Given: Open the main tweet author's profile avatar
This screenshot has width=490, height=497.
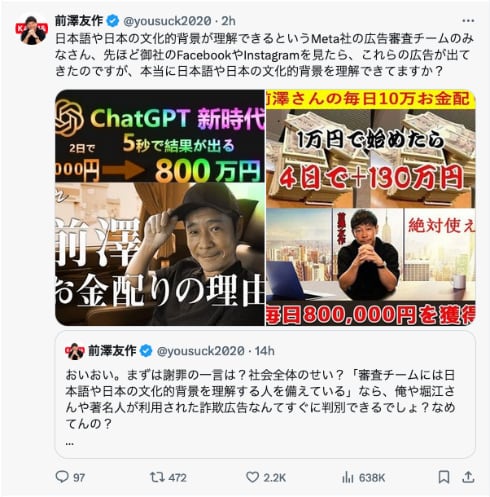Looking at the screenshot, I should pyautogui.click(x=32, y=29).
